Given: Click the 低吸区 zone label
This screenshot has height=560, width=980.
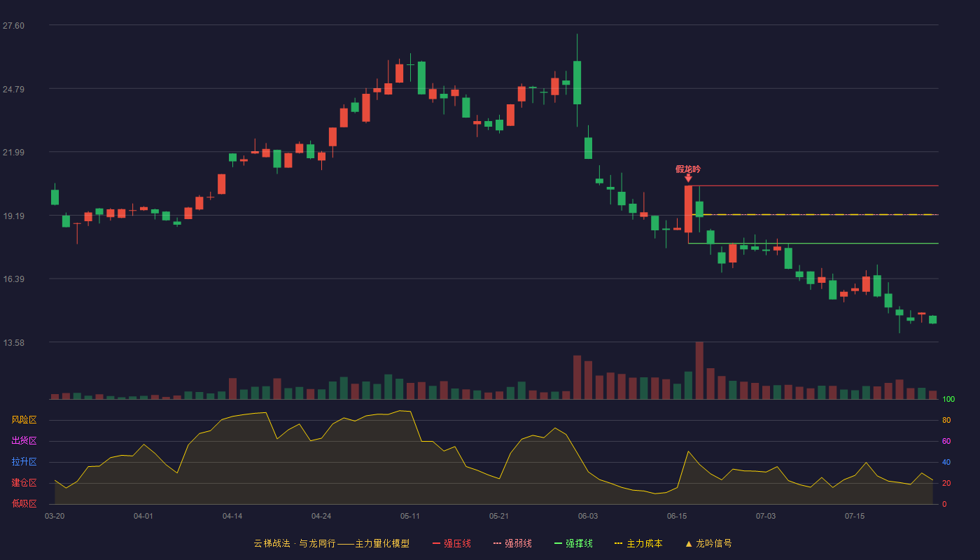Looking at the screenshot, I should pyautogui.click(x=24, y=503).
